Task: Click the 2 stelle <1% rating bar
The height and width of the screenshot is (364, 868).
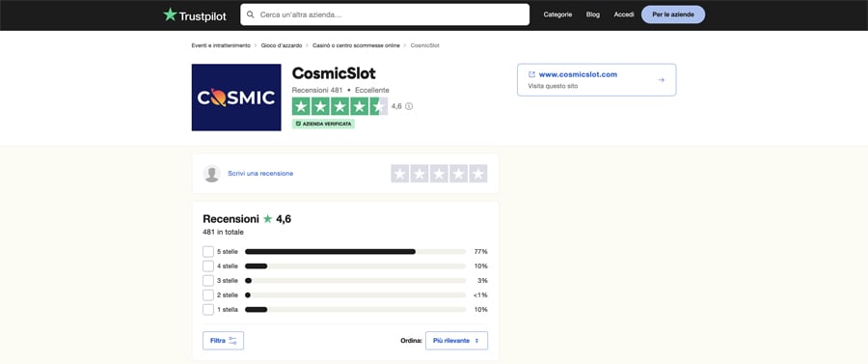Action: click(355, 294)
